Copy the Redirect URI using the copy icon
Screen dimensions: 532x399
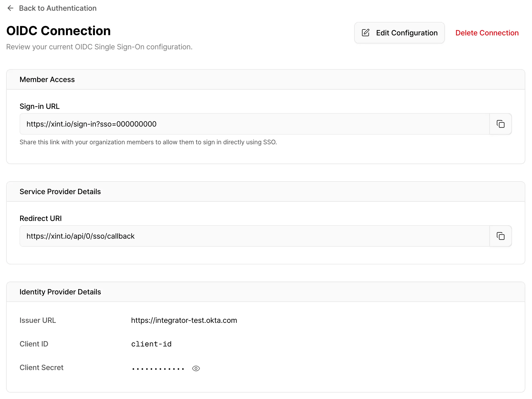coord(500,236)
